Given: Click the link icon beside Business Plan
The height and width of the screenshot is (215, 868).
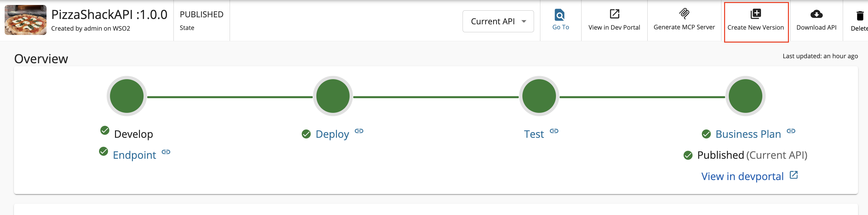Looking at the screenshot, I should coord(791,131).
